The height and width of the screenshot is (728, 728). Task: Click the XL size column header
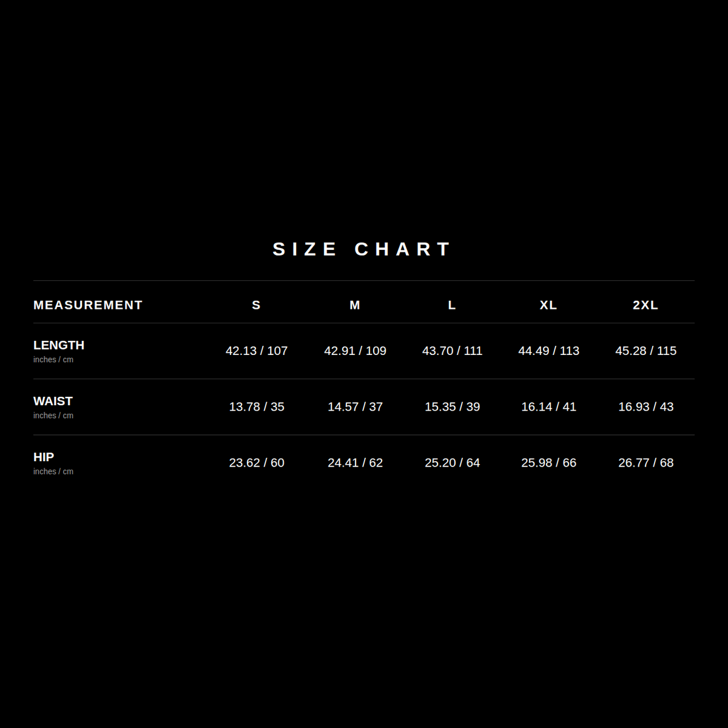(x=548, y=305)
